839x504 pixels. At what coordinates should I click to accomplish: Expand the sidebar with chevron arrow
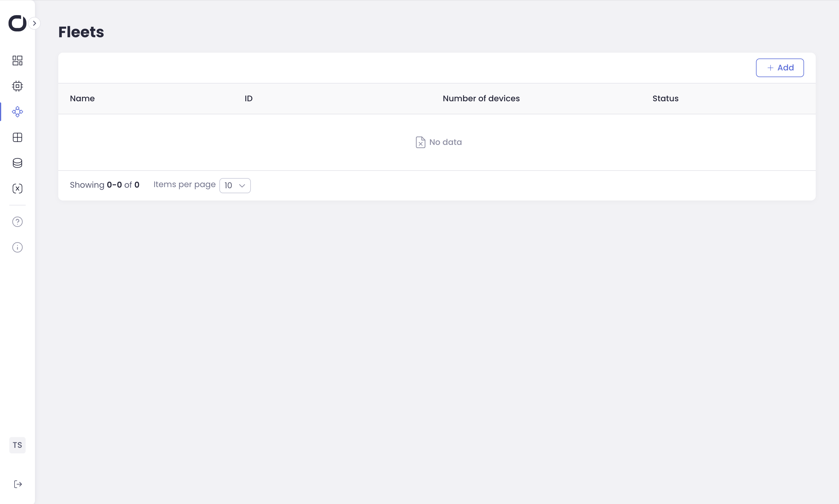[x=34, y=23]
